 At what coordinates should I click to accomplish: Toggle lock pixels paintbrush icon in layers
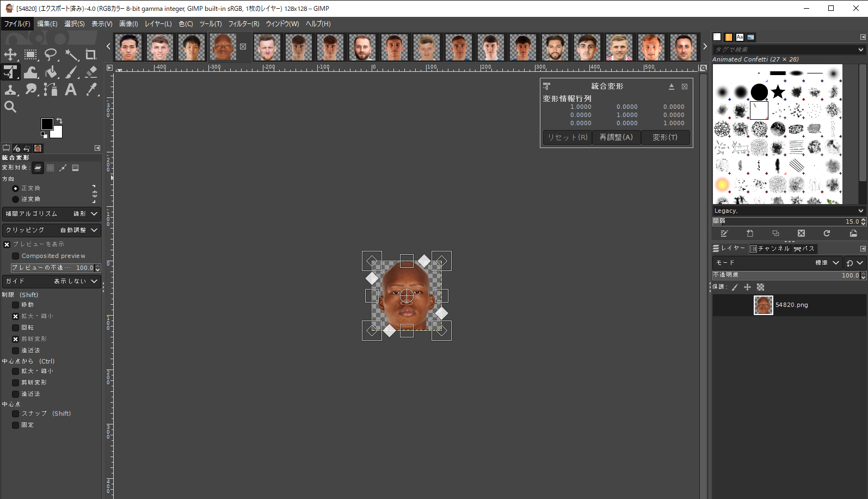tap(735, 287)
